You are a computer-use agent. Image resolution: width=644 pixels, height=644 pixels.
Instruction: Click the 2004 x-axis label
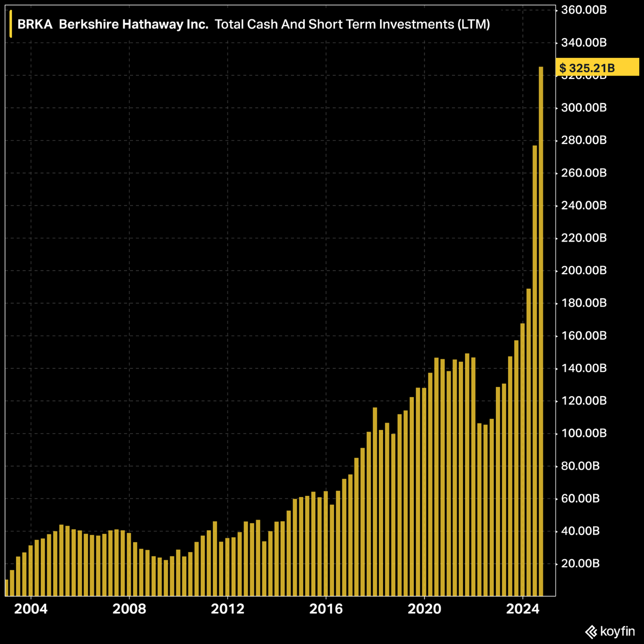tap(31, 609)
